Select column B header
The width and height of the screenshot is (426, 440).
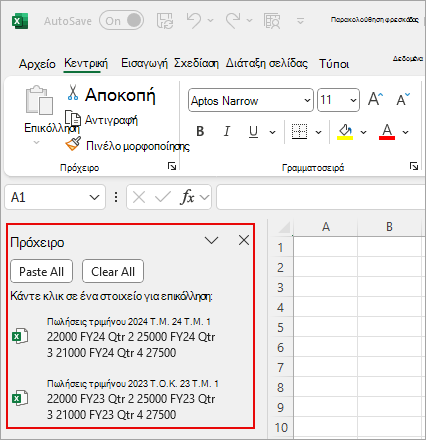point(389,227)
